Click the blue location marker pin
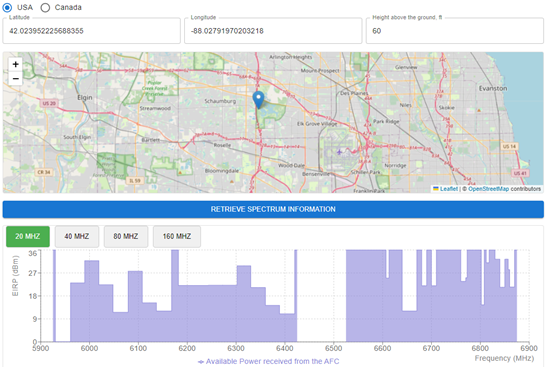Image resolution: width=546 pixels, height=367 pixels. tap(258, 100)
